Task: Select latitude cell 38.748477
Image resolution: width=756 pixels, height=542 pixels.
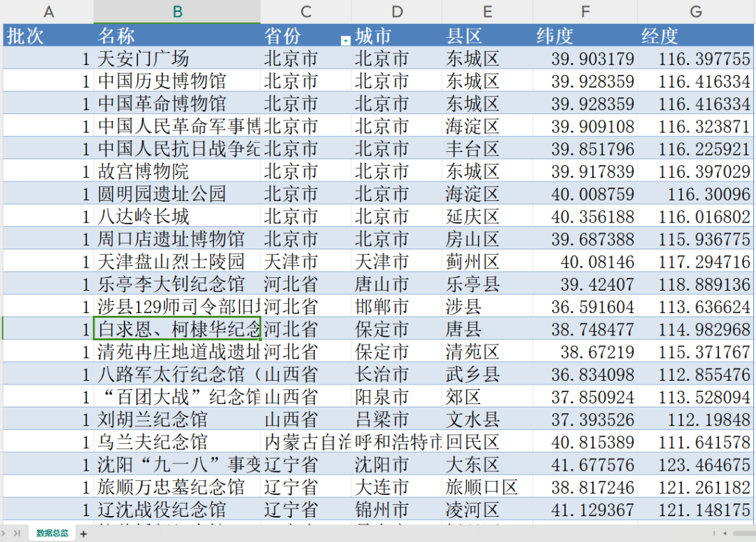Action: pyautogui.click(x=584, y=329)
